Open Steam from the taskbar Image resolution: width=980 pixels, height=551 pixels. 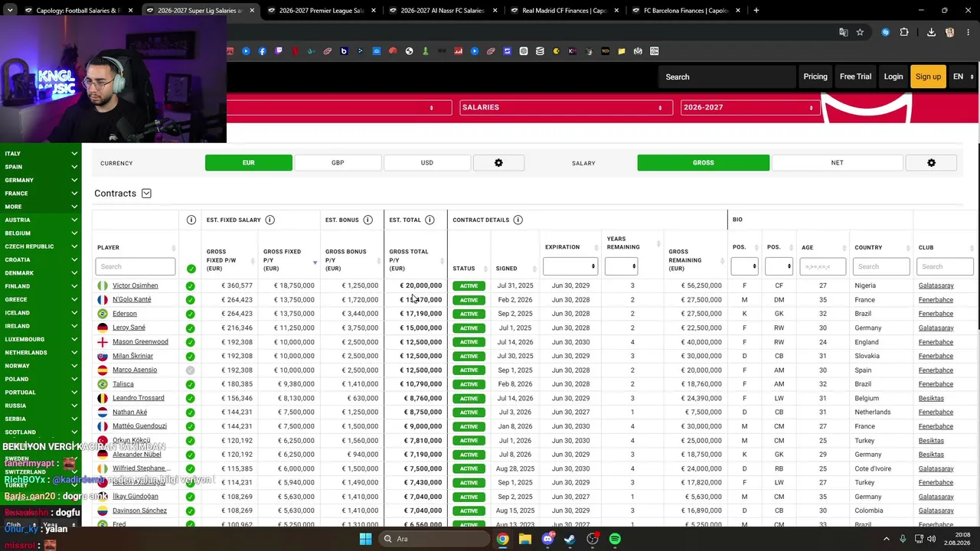tap(570, 539)
